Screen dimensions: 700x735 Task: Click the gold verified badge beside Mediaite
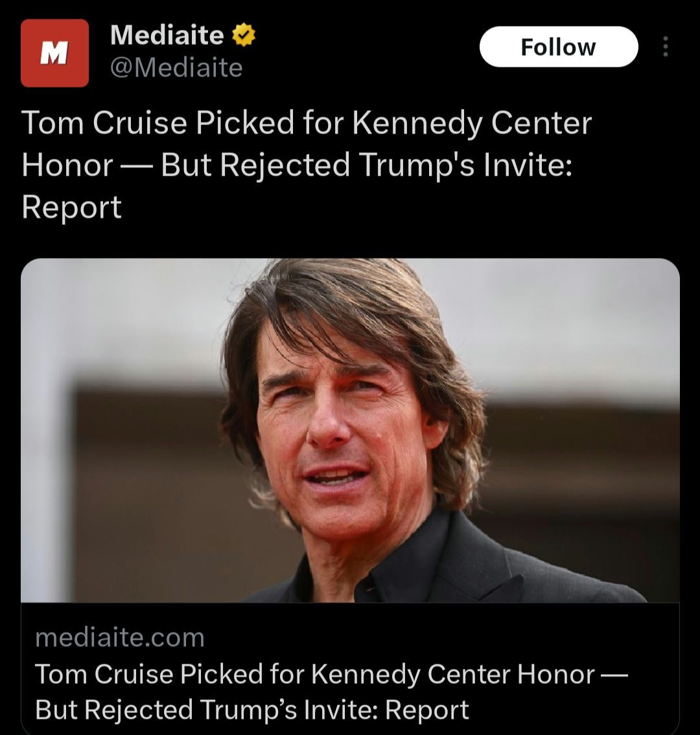(244, 36)
